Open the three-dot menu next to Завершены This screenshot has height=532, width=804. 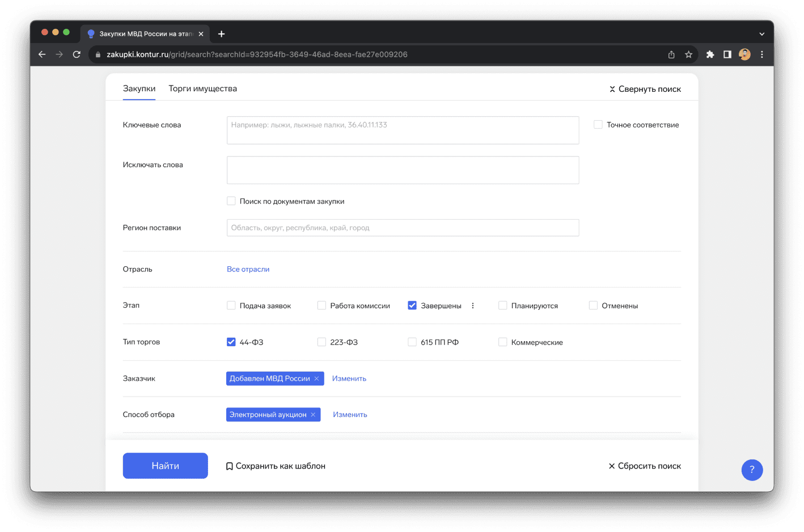pos(473,306)
